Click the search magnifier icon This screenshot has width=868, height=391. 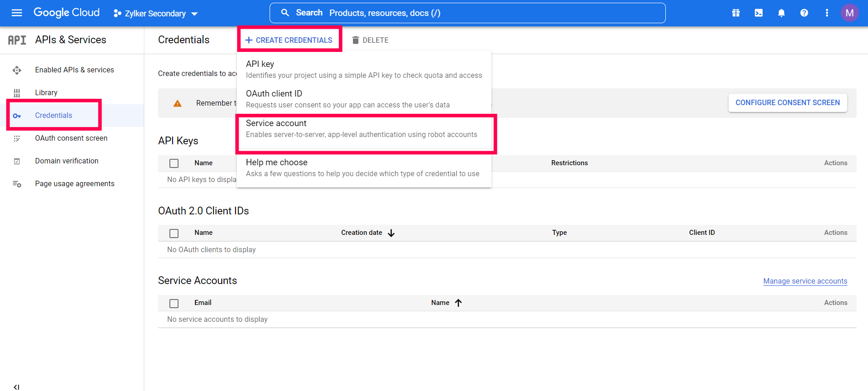coord(285,13)
